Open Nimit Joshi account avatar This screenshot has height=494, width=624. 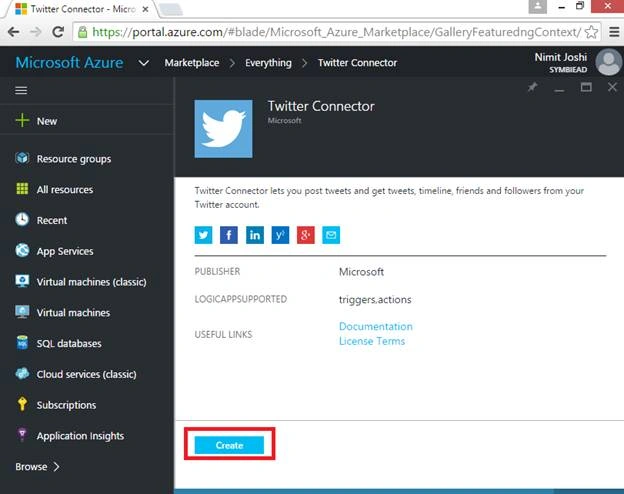click(608, 62)
